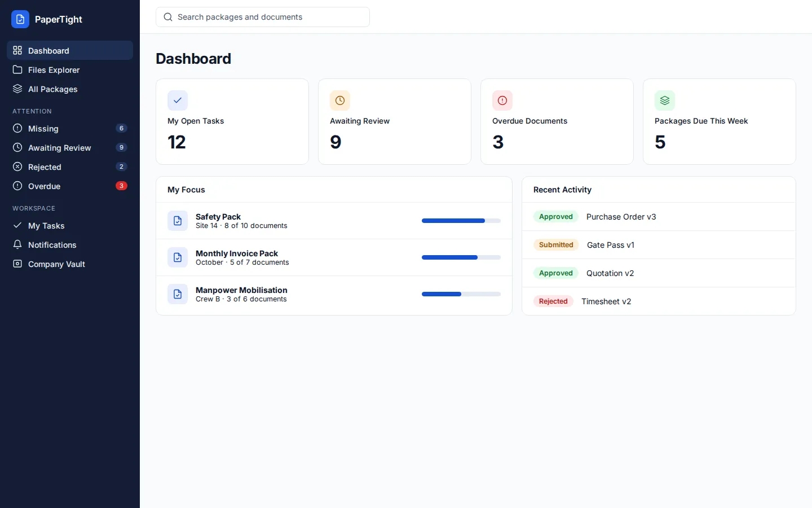The width and height of the screenshot is (812, 508).
Task: Click the Files Explorer folder icon
Action: [x=17, y=69]
